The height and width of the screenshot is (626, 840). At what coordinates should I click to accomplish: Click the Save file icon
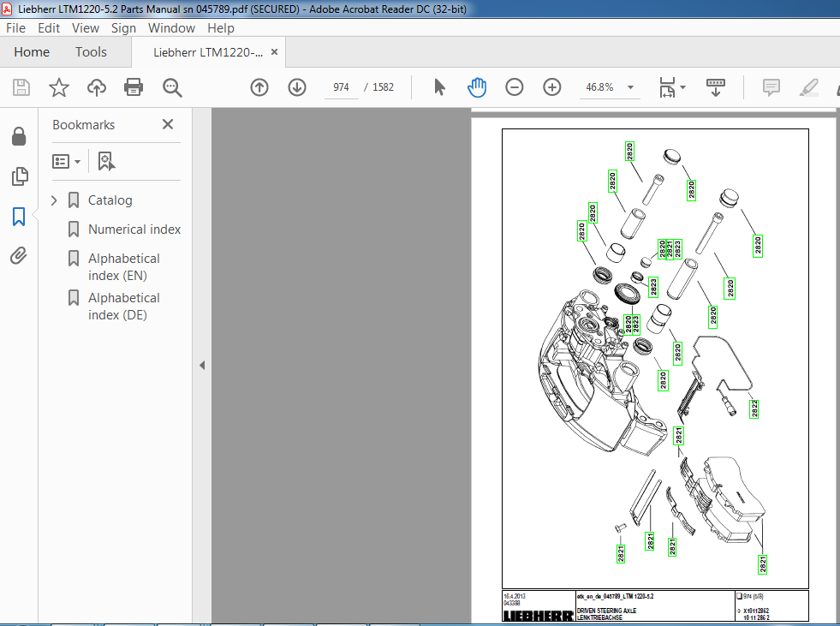(x=21, y=87)
